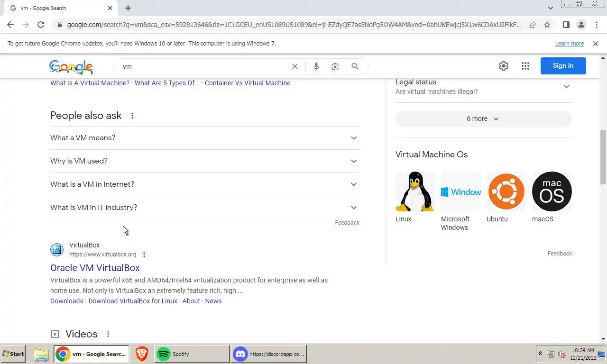Select the macOS thumbnail

[552, 191]
